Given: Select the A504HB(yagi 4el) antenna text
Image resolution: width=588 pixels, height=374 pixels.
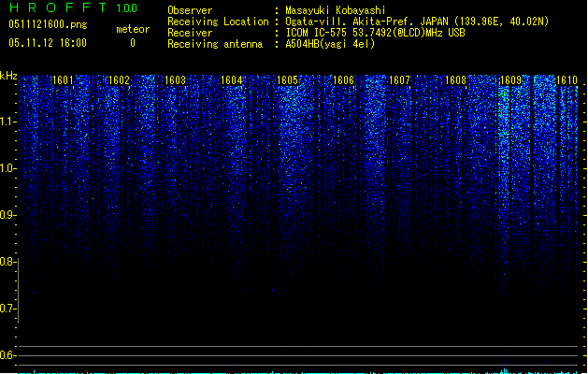Looking at the screenshot, I should click(x=330, y=44).
